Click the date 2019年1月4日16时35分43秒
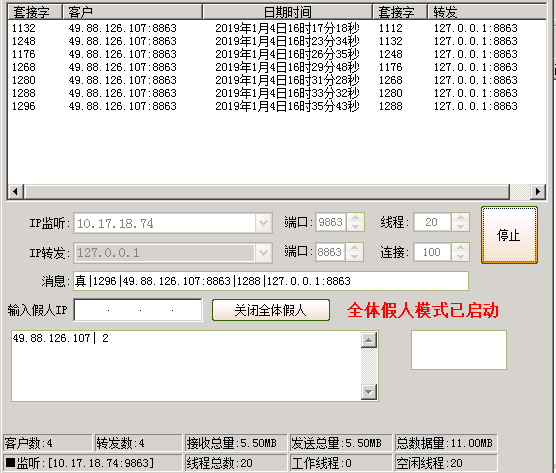Screen dimensions: 556x473 (x=287, y=106)
